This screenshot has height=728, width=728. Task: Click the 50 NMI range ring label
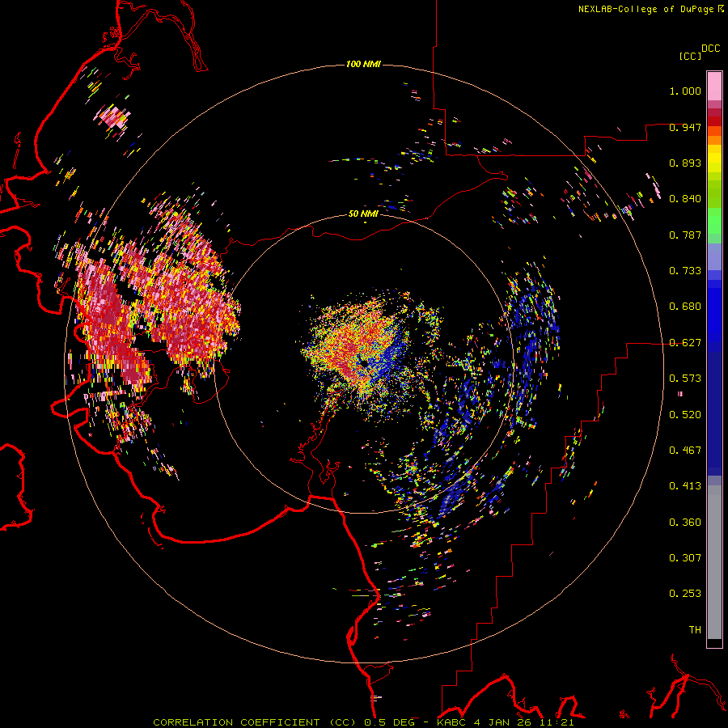tap(363, 214)
